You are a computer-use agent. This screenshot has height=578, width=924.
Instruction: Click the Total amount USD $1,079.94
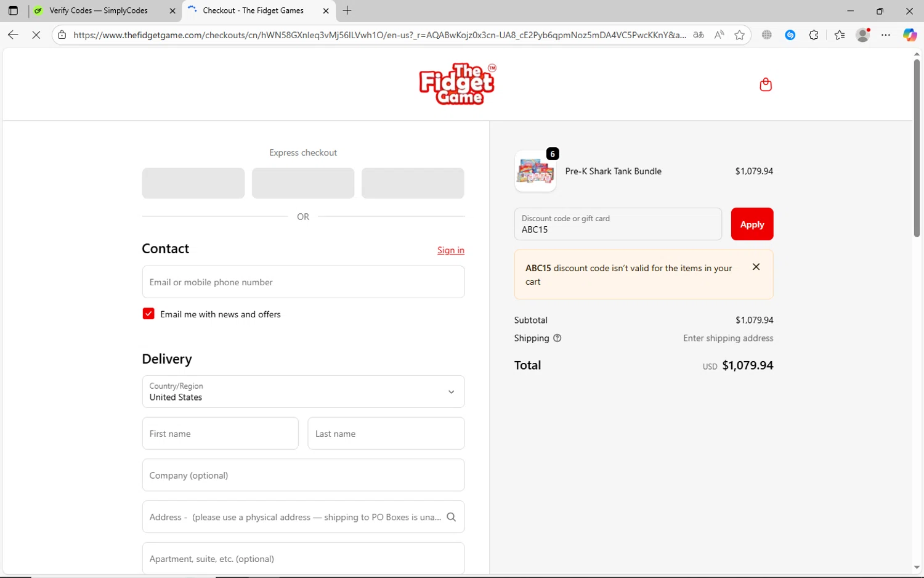(738, 365)
